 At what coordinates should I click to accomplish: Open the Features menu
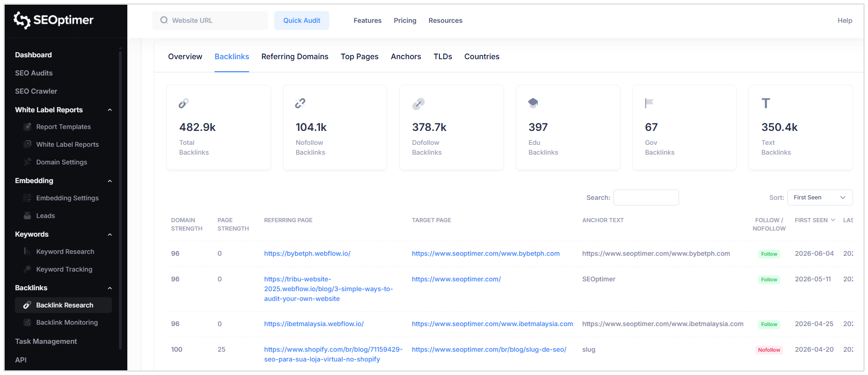click(x=368, y=20)
